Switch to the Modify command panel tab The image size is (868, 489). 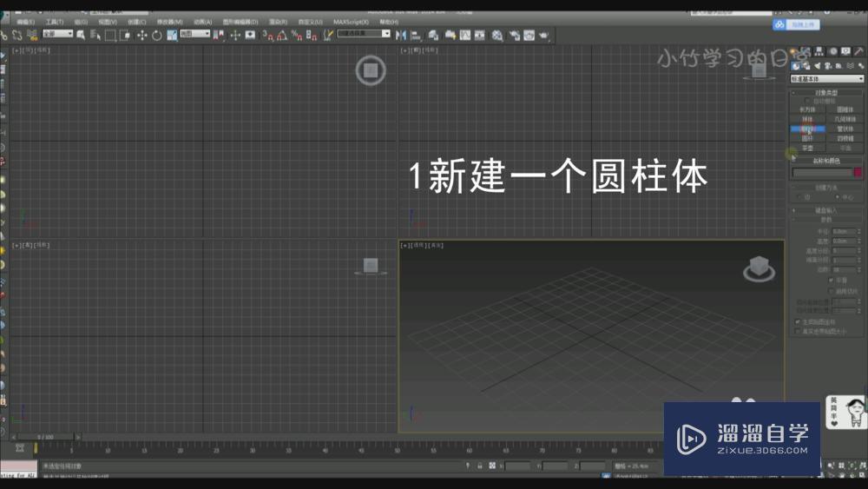807,51
